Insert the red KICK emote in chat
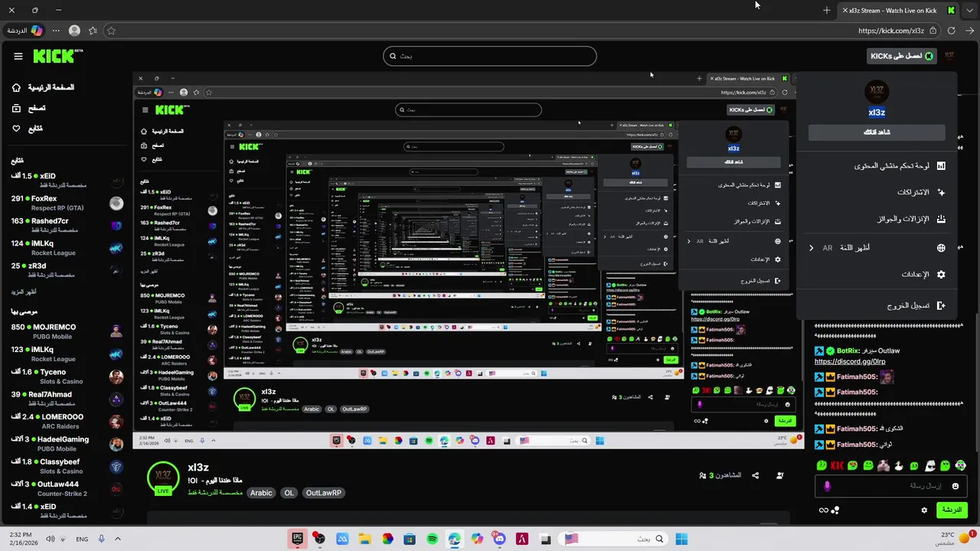 (x=837, y=465)
